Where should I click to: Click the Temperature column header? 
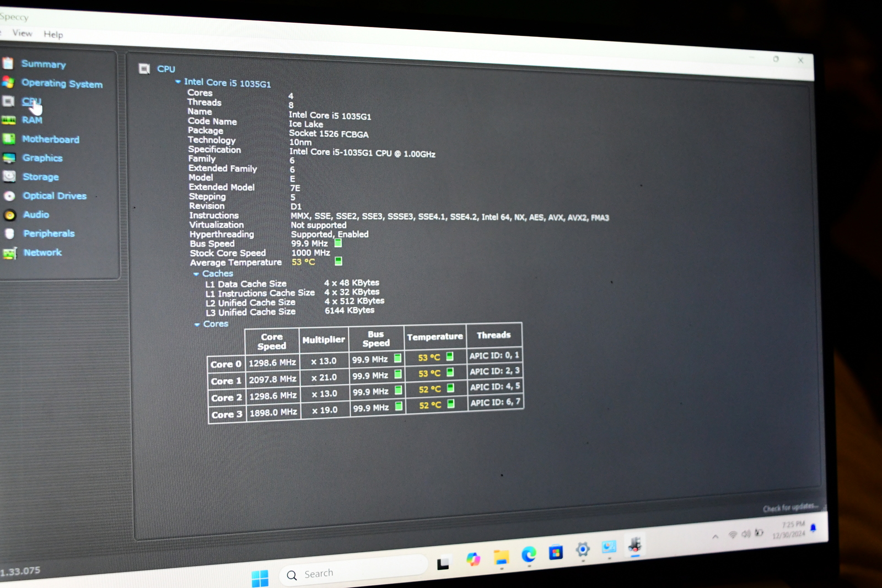[435, 336]
